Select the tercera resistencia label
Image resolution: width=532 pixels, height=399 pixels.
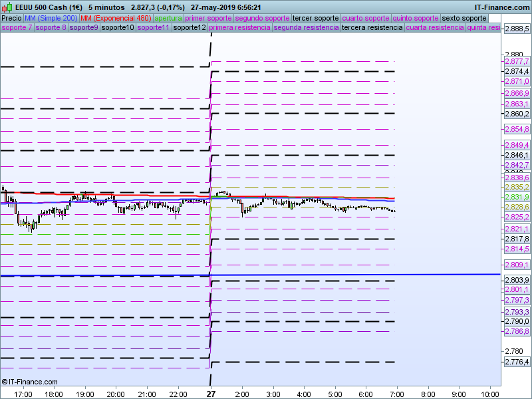coord(371,28)
